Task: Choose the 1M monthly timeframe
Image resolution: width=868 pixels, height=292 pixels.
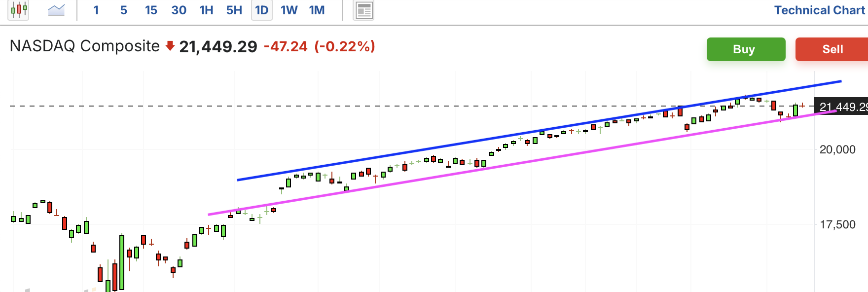Action: coord(317,10)
